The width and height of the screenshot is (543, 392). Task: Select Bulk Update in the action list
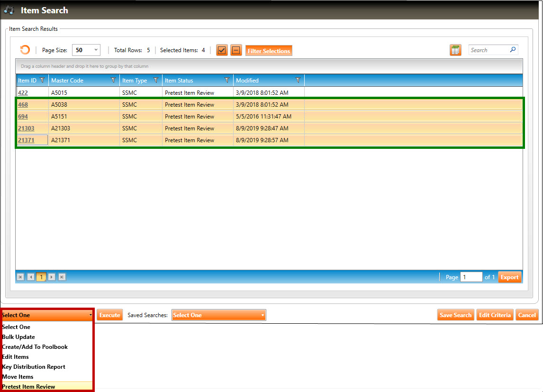18,337
